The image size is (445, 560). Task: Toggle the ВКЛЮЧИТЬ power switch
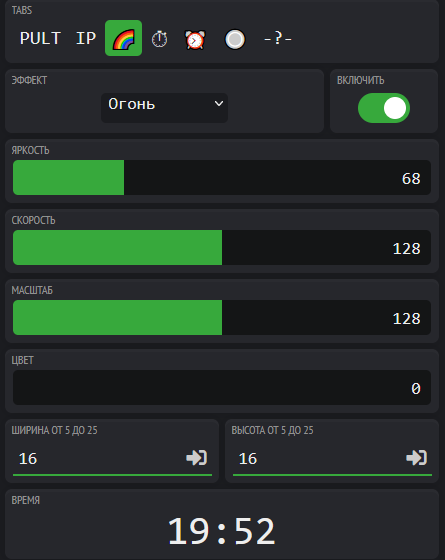(x=384, y=108)
